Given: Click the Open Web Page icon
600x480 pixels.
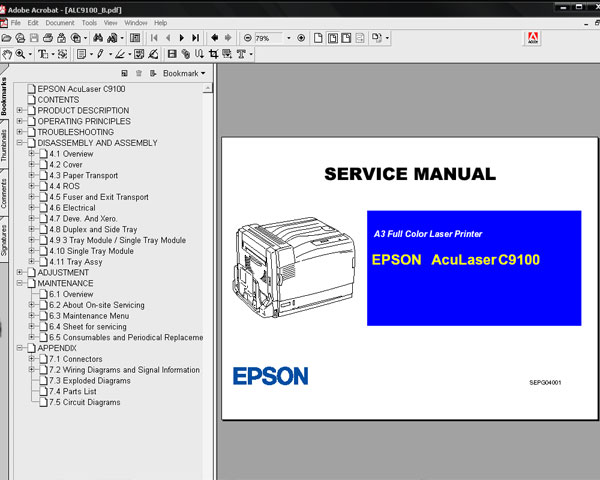Looking at the screenshot, I should click(x=20, y=38).
